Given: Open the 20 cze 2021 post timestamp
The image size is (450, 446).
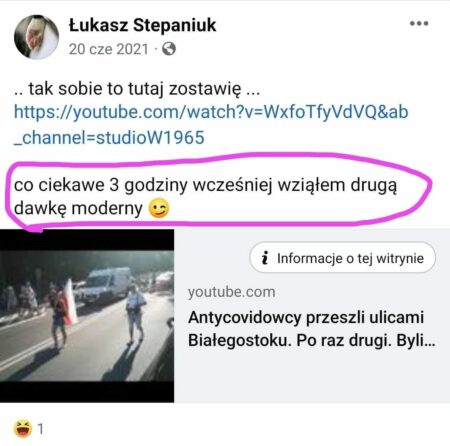Looking at the screenshot, I should coord(108,49).
